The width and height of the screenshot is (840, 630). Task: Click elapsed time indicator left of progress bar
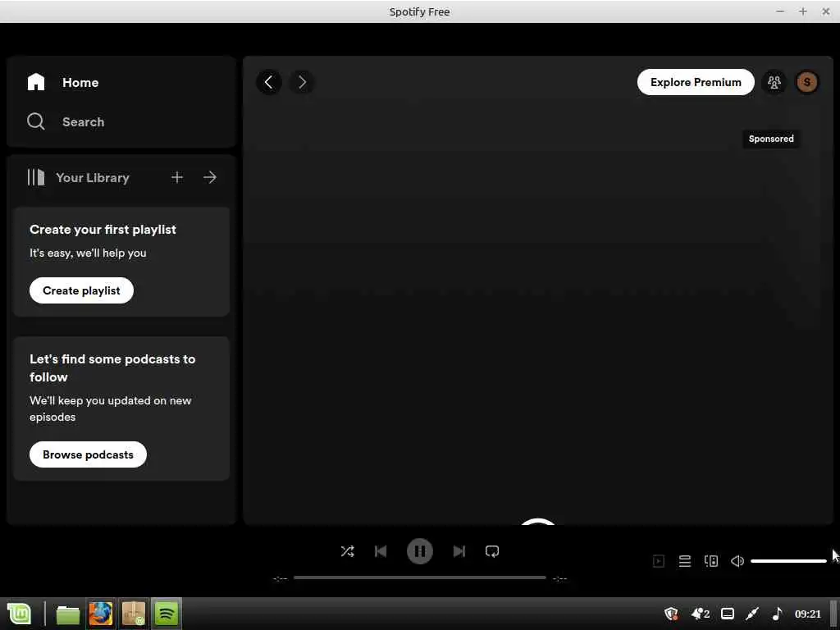281,578
